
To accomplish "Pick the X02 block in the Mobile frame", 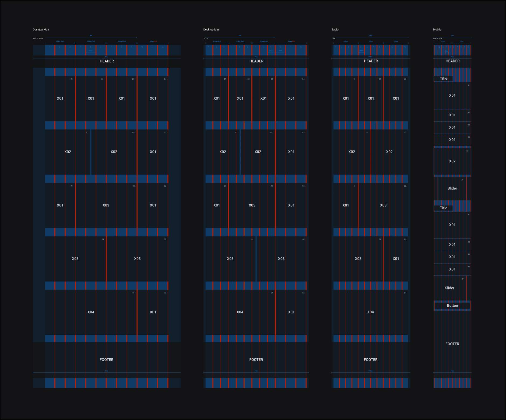I will coord(452,161).
